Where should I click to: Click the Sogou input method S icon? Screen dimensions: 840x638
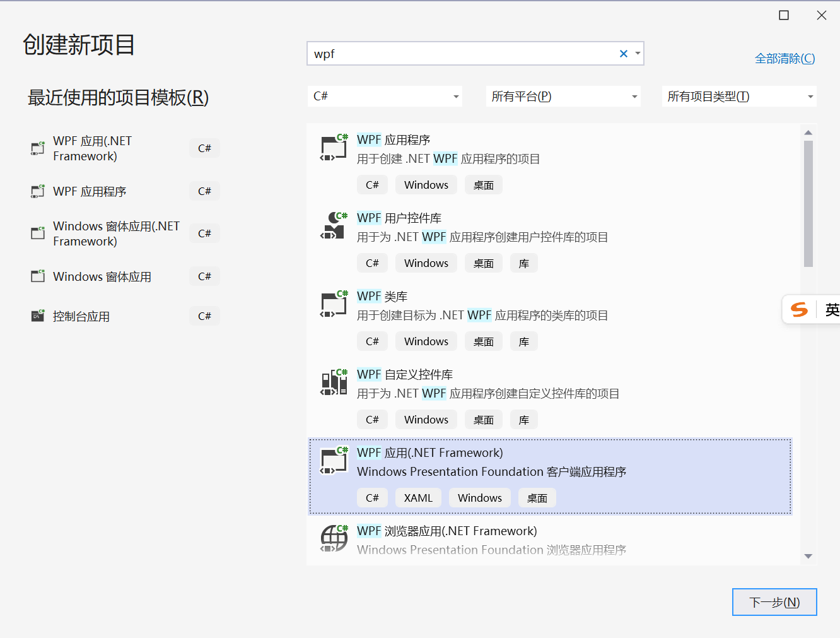[x=799, y=309]
